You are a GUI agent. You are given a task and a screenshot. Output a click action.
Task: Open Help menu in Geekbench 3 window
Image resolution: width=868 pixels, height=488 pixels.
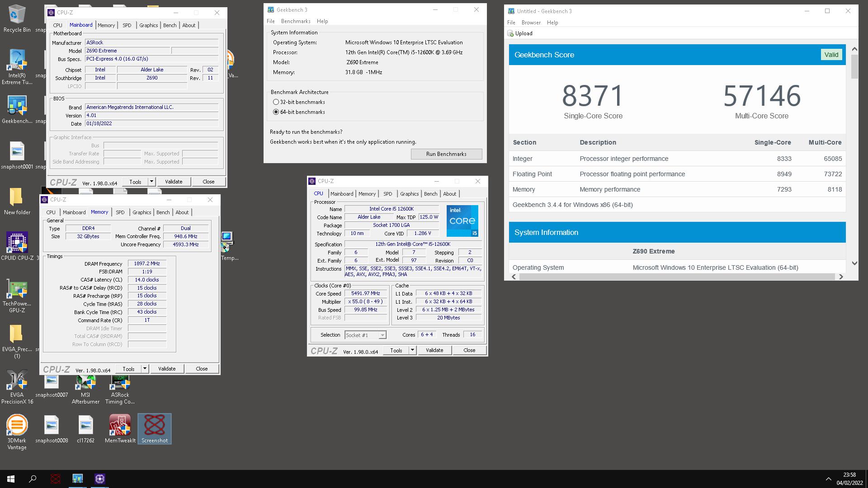coord(322,21)
